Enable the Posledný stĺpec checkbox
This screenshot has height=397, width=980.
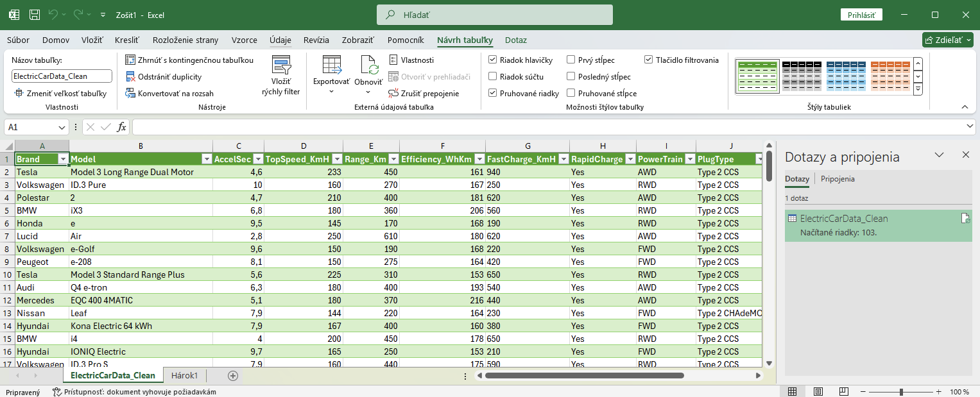coord(571,76)
